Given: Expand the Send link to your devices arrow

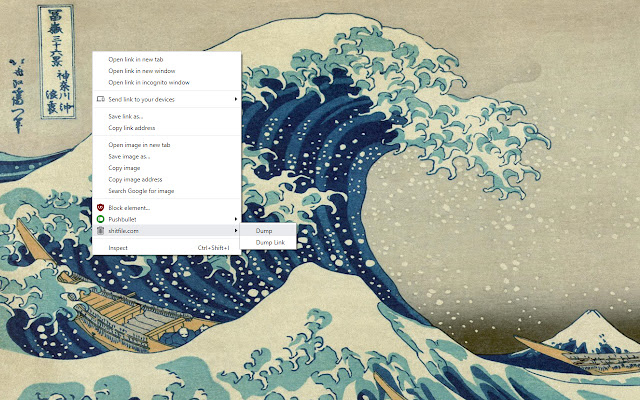Looking at the screenshot, I should (x=236, y=99).
